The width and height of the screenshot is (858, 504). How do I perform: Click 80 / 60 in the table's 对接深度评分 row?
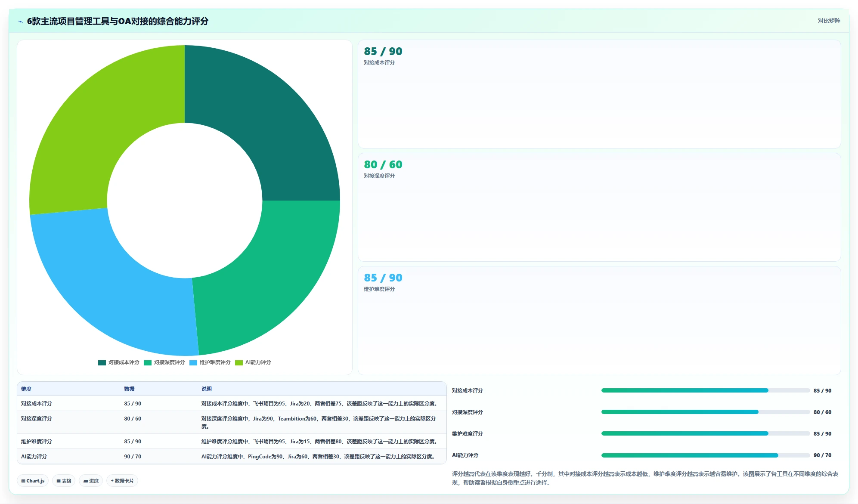(133, 419)
